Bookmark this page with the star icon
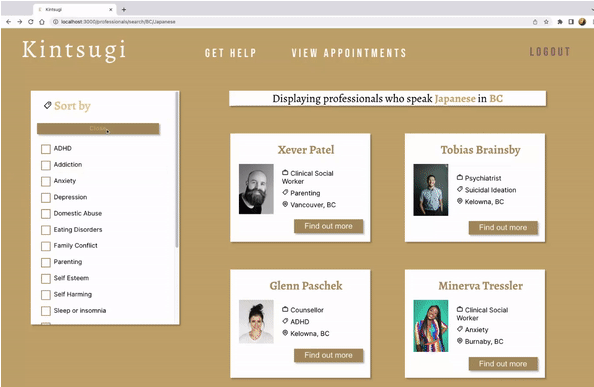 click(546, 22)
